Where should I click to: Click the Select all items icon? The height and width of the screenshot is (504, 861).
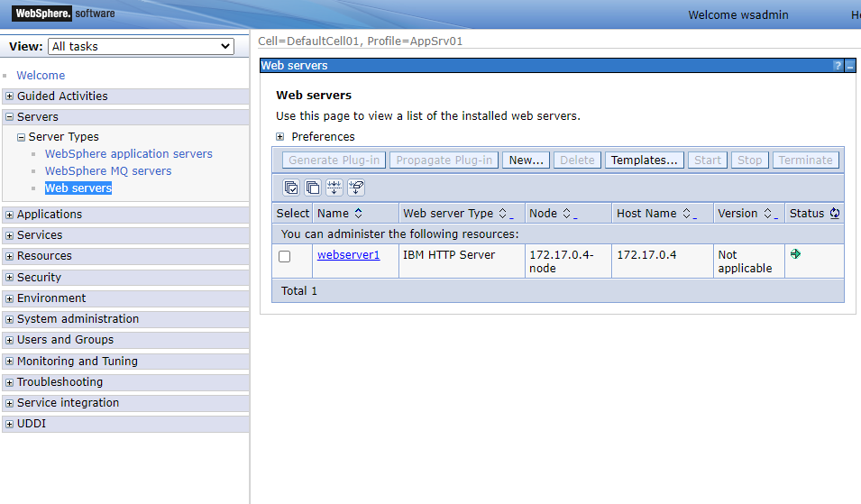point(291,188)
